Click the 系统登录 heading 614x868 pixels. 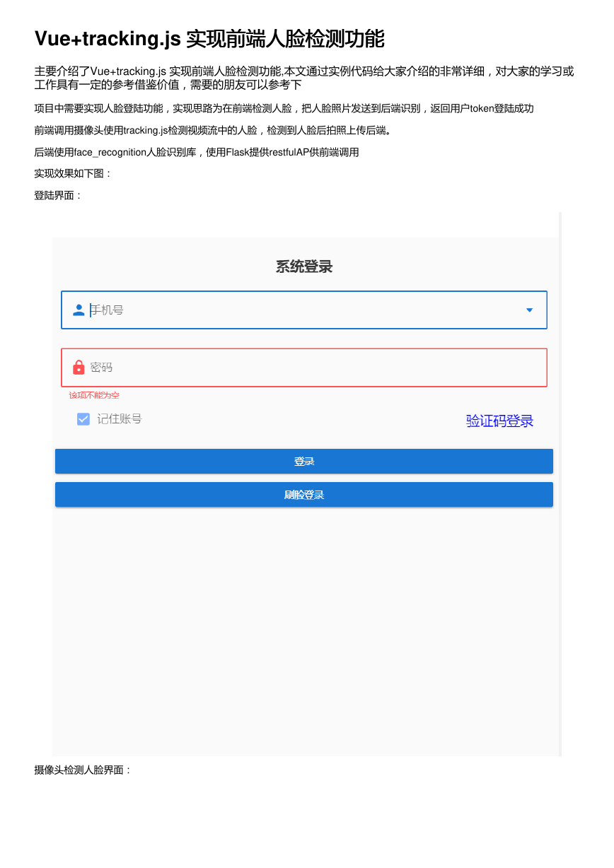[304, 266]
